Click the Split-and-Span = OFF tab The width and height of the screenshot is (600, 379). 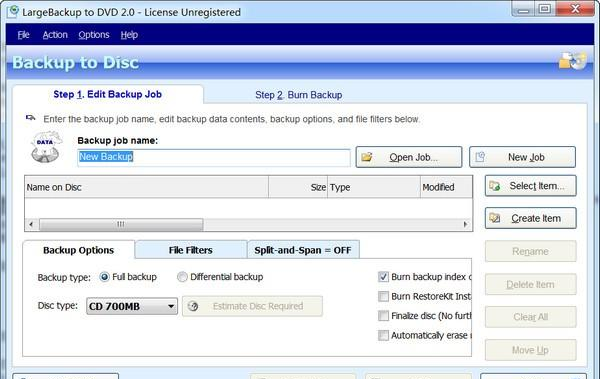click(x=303, y=250)
